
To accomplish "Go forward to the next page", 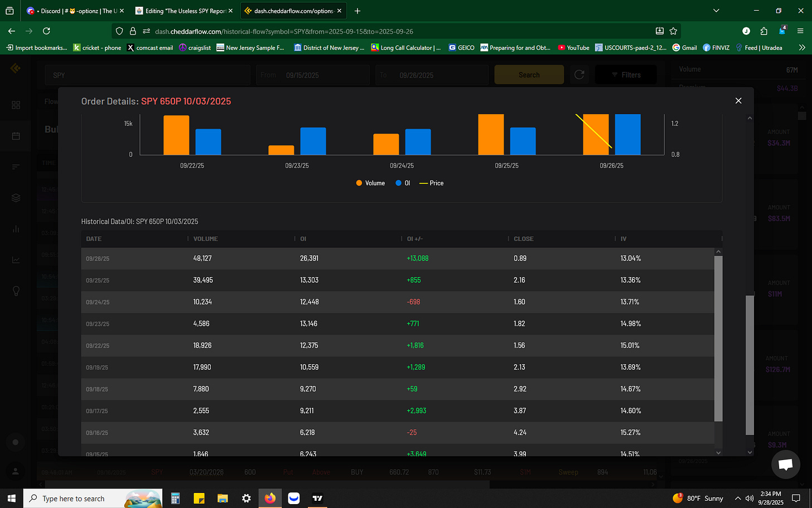I will point(29,31).
